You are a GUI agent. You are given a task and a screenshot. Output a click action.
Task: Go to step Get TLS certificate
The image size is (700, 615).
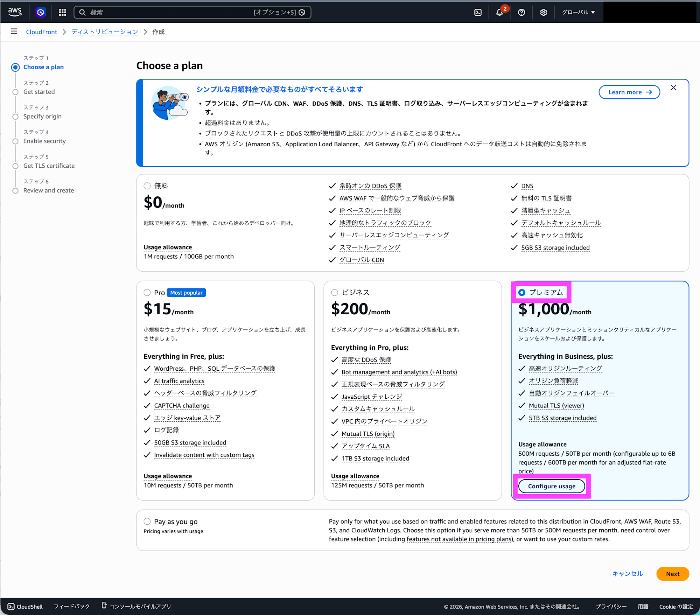(x=49, y=166)
